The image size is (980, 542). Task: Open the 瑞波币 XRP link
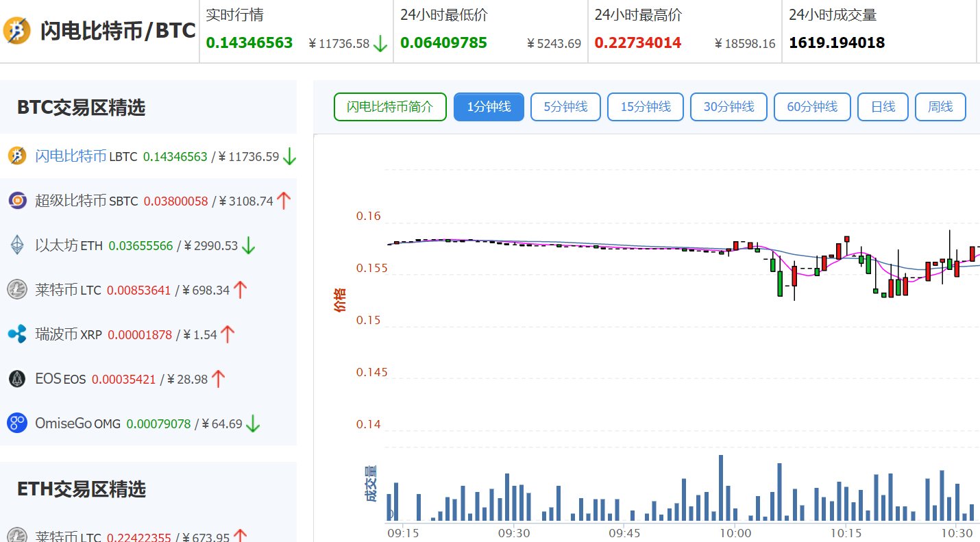tap(69, 334)
